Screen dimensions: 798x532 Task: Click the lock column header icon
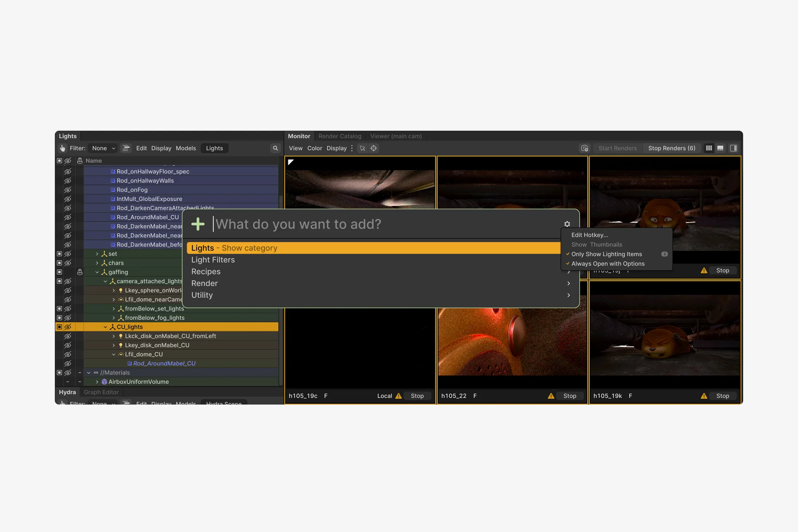[80, 160]
